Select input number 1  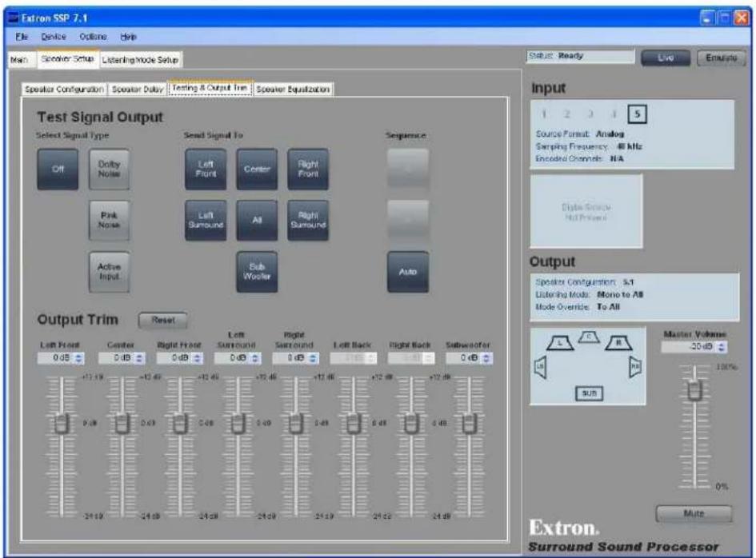pos(544,114)
